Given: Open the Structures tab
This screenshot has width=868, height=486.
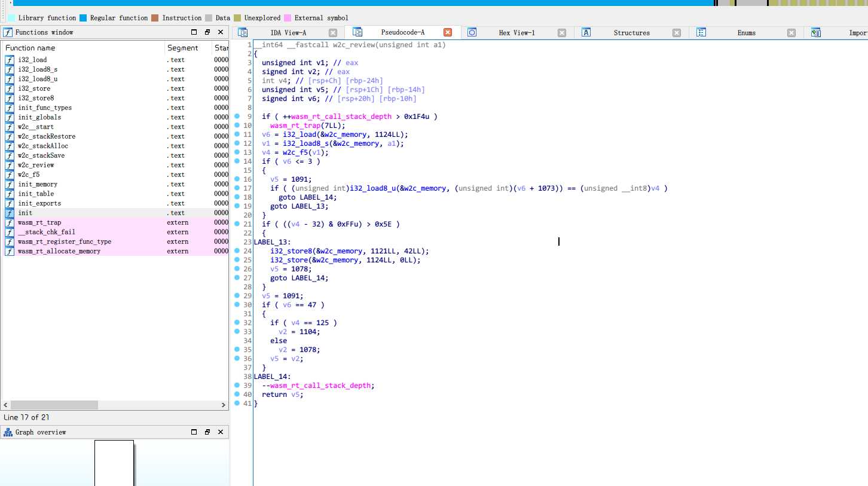Looking at the screenshot, I should [x=631, y=33].
